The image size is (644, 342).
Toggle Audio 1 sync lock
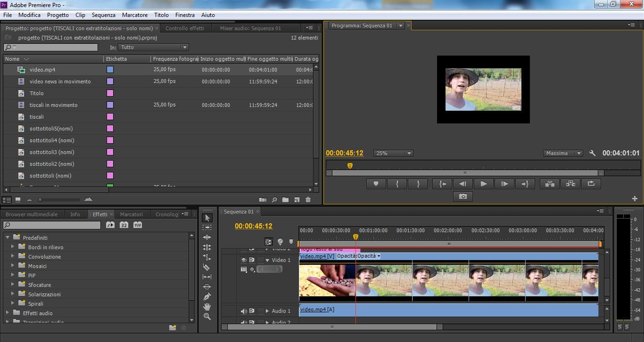[252, 311]
